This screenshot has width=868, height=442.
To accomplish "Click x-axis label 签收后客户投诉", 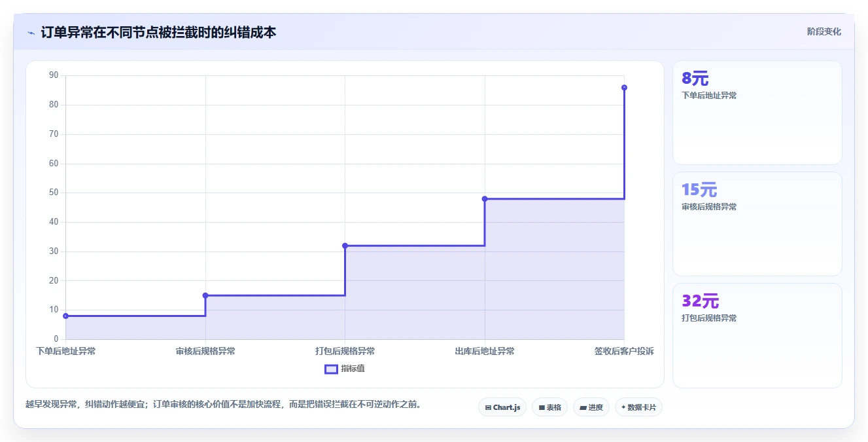I will [x=624, y=351].
